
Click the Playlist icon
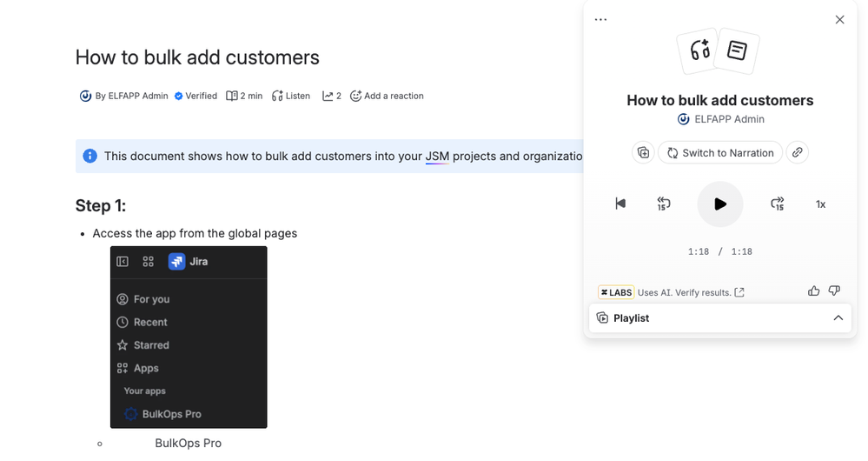[602, 317]
